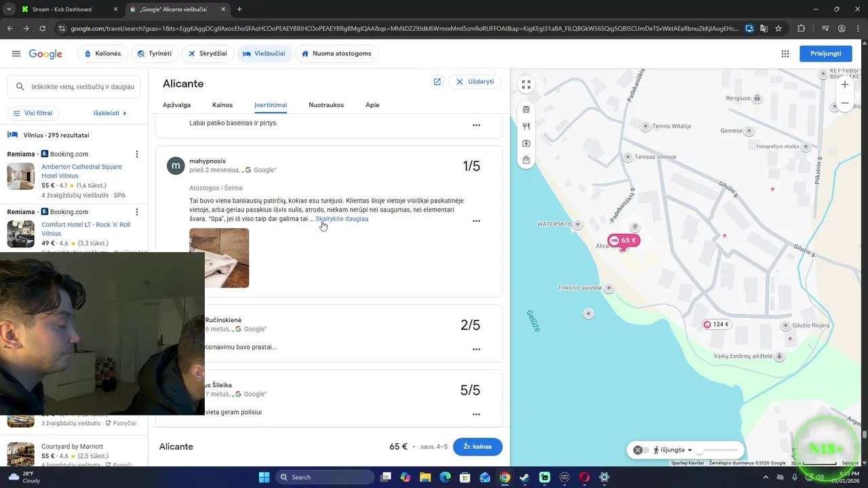The width and height of the screenshot is (868, 488).
Task: Open more options for the 5/5 review
Action: [x=476, y=414]
